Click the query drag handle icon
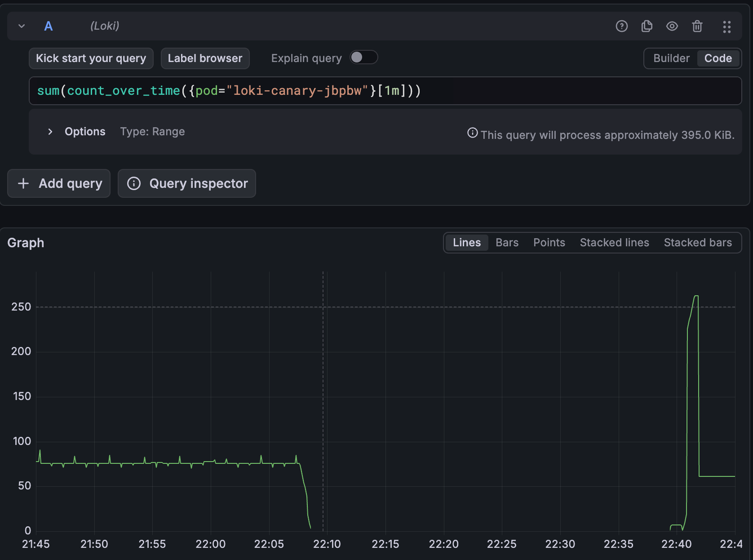 [x=727, y=27]
